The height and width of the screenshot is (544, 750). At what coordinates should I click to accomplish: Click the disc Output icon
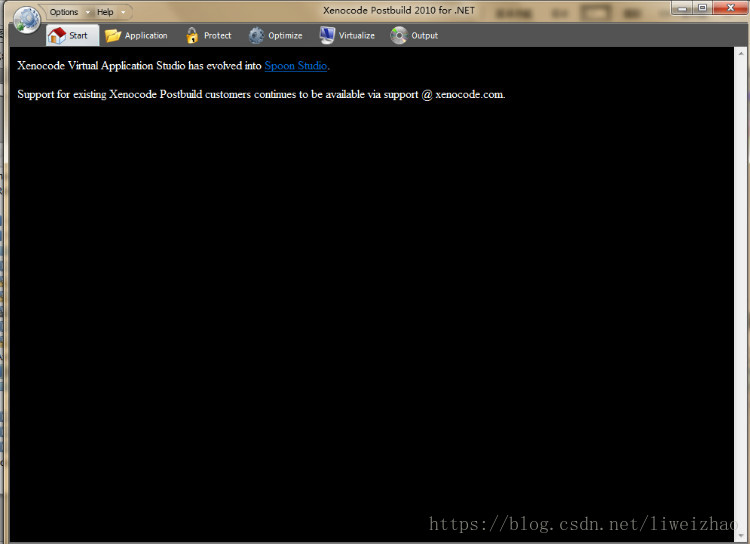pyautogui.click(x=398, y=35)
